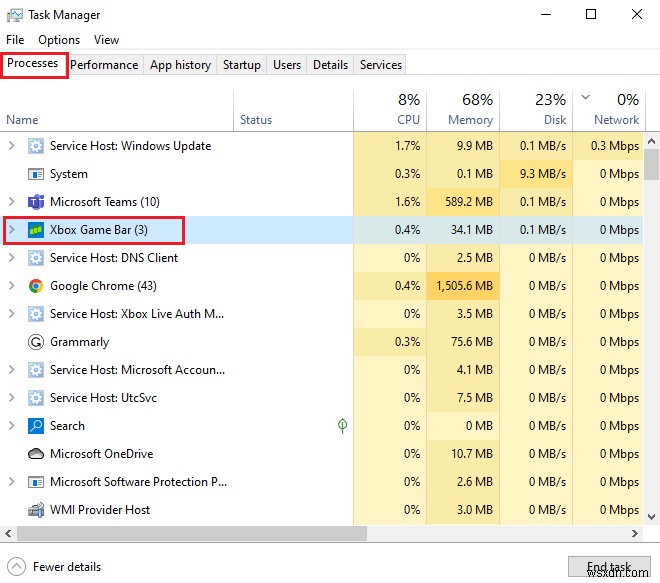Switch to the Performance tab
The image size is (660, 583).
104,65
